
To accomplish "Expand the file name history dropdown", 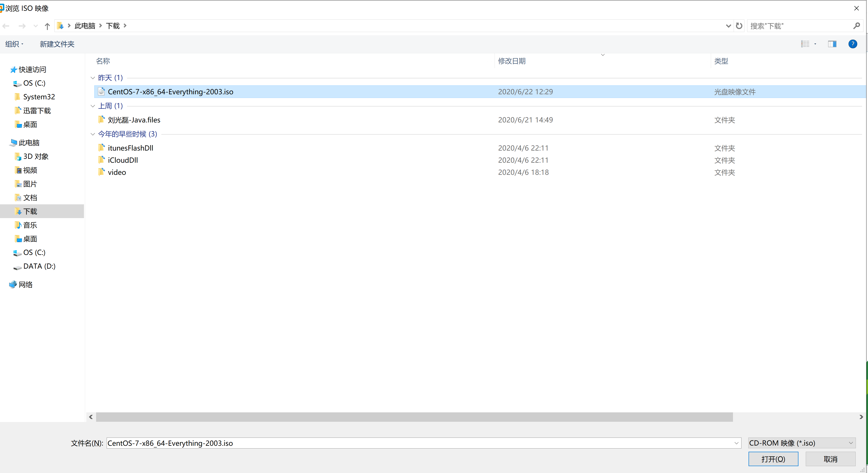I will pos(736,443).
